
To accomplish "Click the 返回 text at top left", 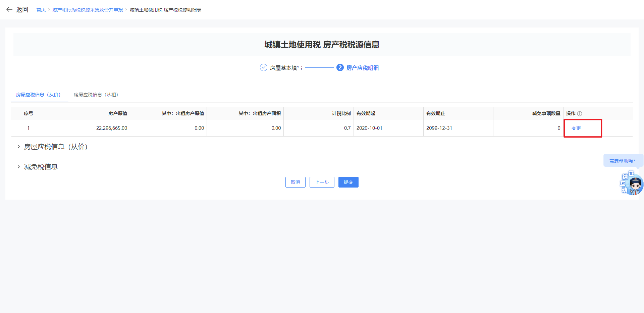I will point(22,10).
